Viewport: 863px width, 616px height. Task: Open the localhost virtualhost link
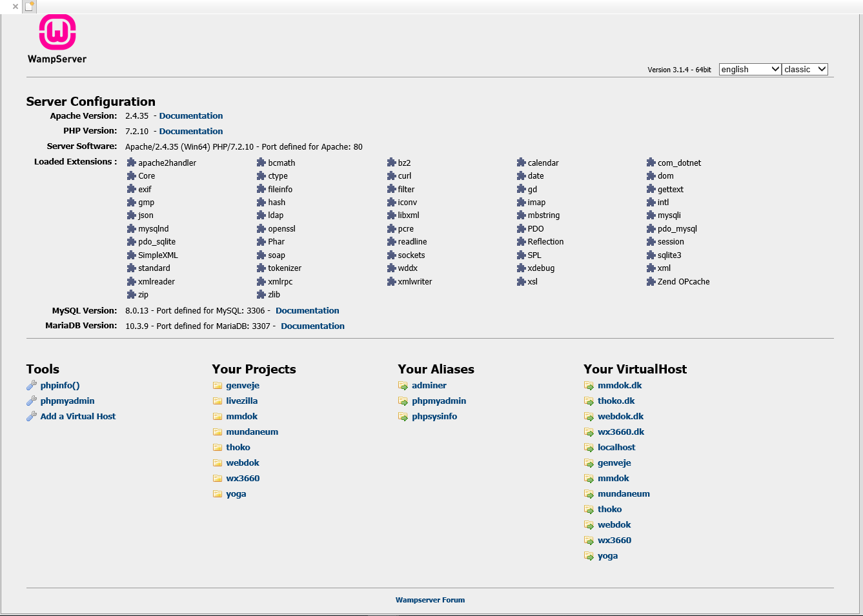[616, 448]
